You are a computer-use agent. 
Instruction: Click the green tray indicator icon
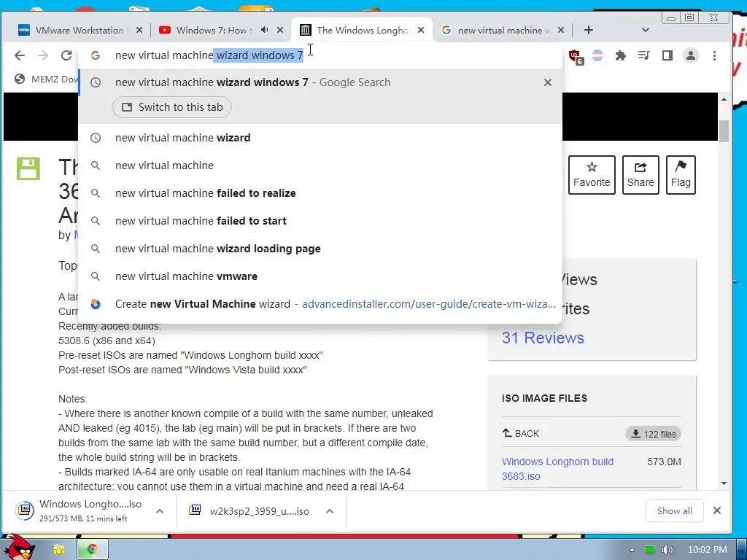(x=649, y=550)
